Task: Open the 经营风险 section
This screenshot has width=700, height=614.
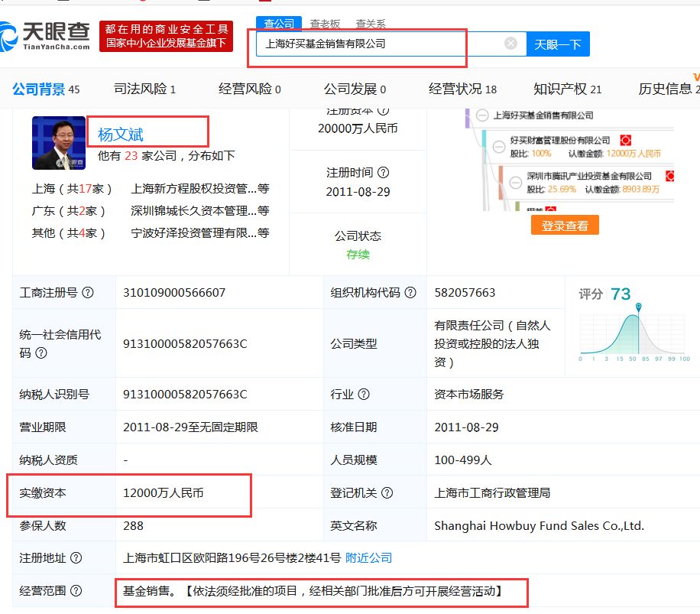Action: [250, 89]
